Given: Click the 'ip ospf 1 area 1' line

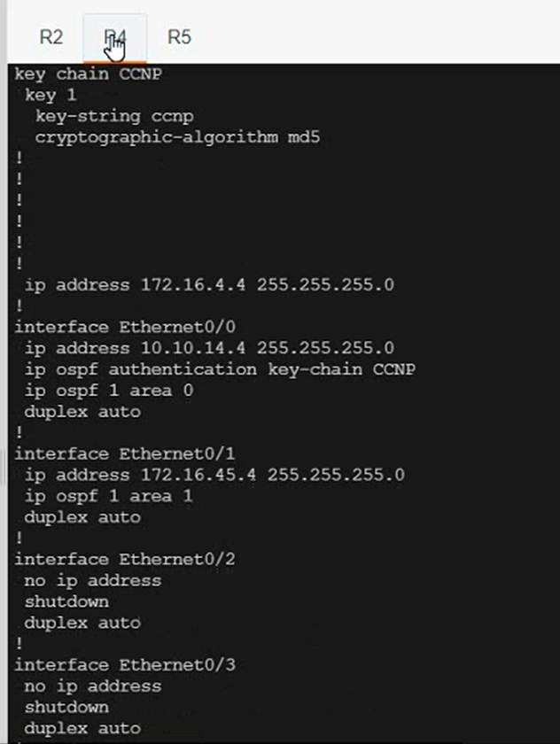Looking at the screenshot, I should [109, 496].
